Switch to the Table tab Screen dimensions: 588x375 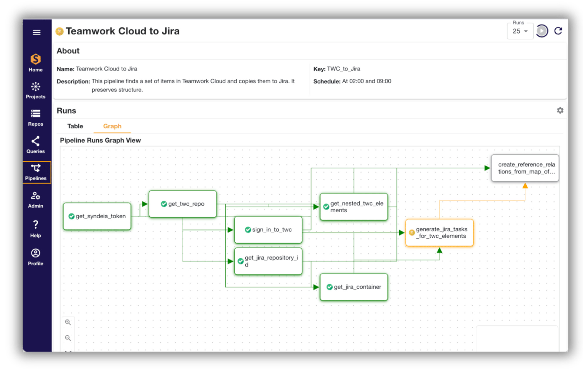(75, 126)
